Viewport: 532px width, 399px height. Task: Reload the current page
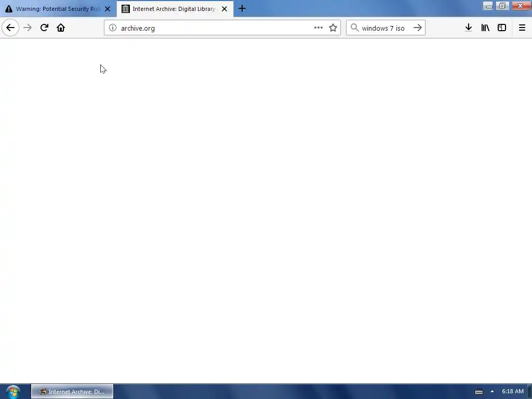pos(44,28)
